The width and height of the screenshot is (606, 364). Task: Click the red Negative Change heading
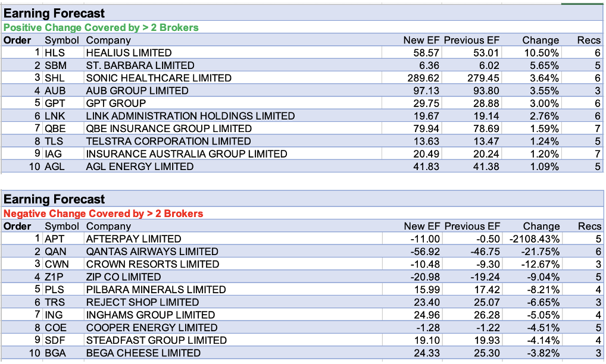click(x=103, y=214)
